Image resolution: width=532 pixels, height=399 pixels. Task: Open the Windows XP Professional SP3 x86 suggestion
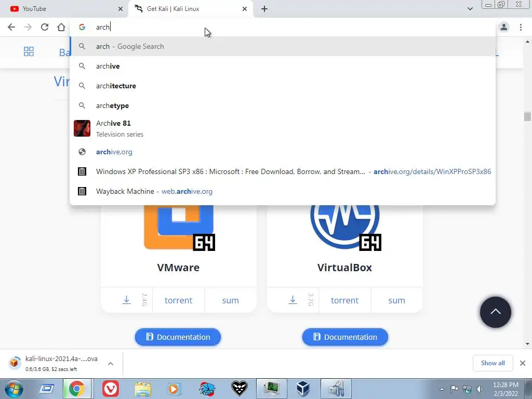[283, 171]
